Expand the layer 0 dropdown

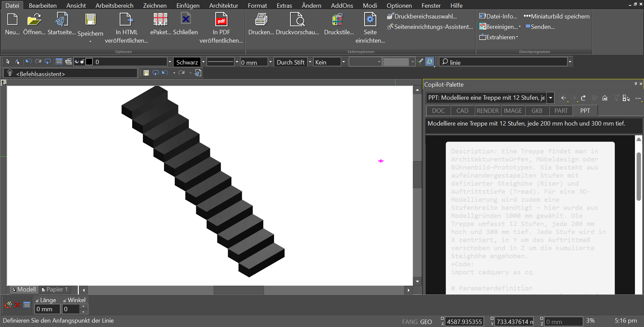pos(169,62)
